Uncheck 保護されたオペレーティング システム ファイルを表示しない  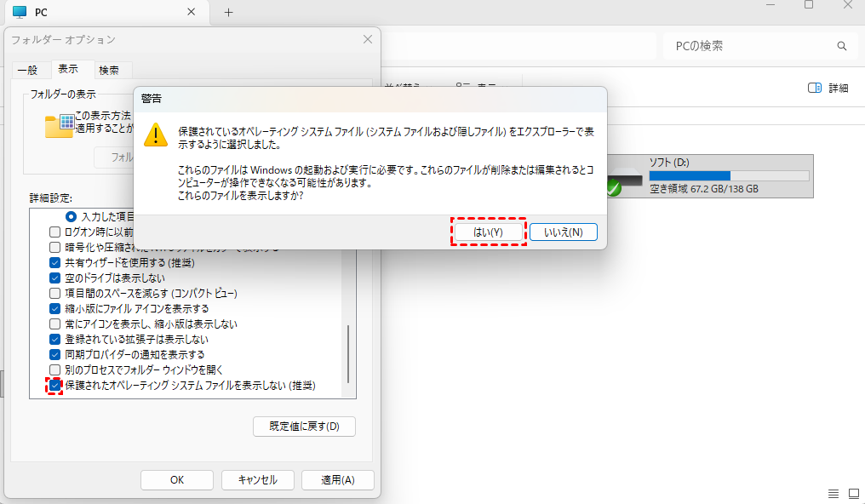click(x=55, y=386)
